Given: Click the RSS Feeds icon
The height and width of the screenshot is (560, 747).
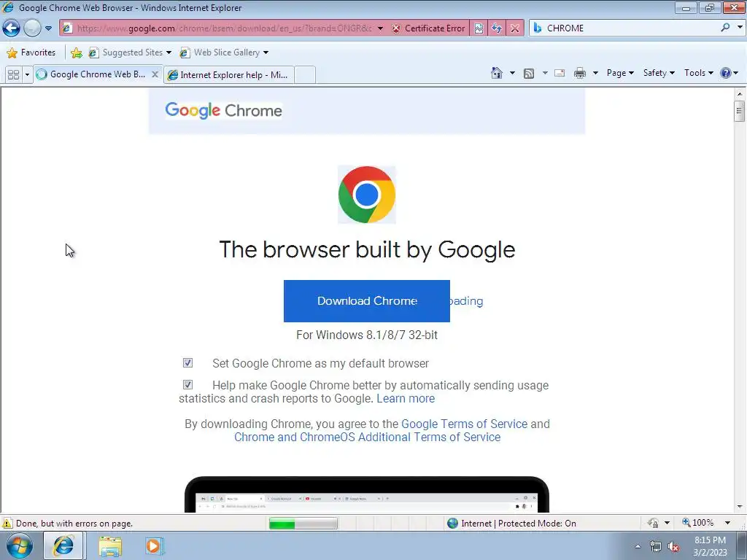Looking at the screenshot, I should click(x=529, y=74).
